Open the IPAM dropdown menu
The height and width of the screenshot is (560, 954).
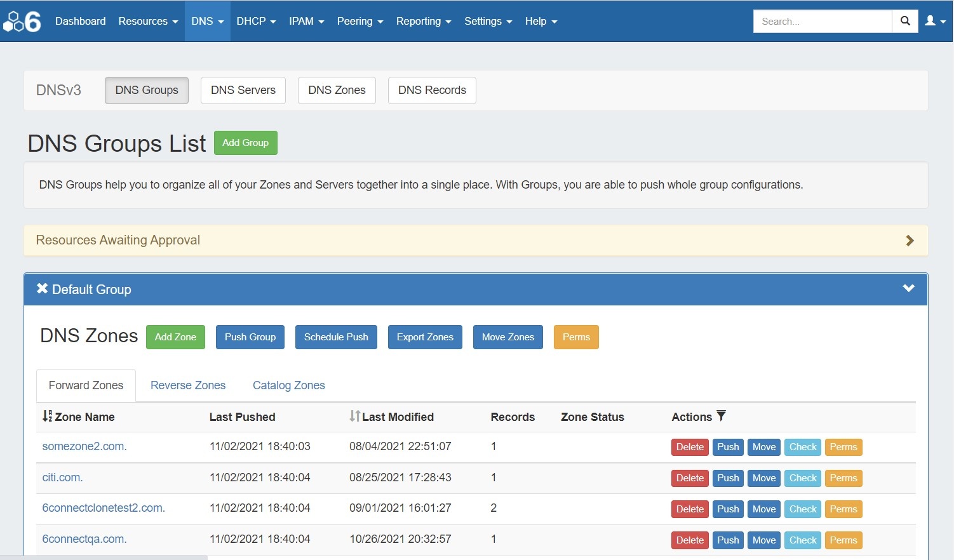coord(306,21)
